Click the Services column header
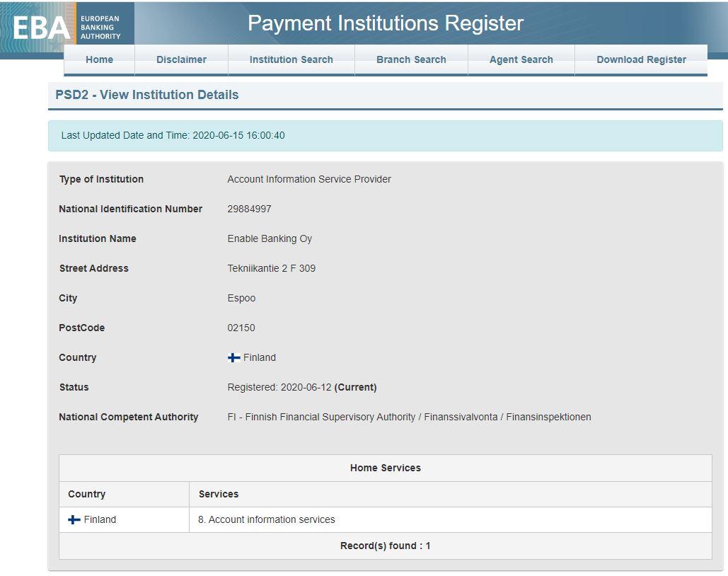Image resolution: width=728 pixels, height=576 pixels. 451,494
